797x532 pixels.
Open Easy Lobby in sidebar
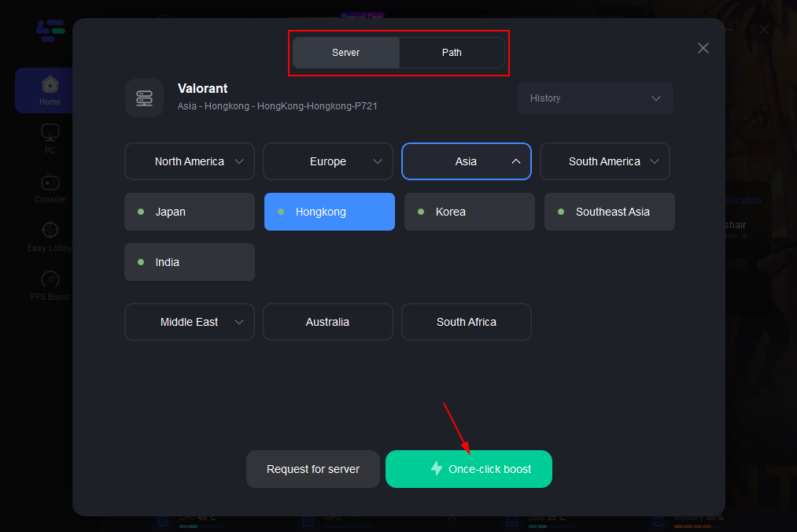tap(50, 237)
